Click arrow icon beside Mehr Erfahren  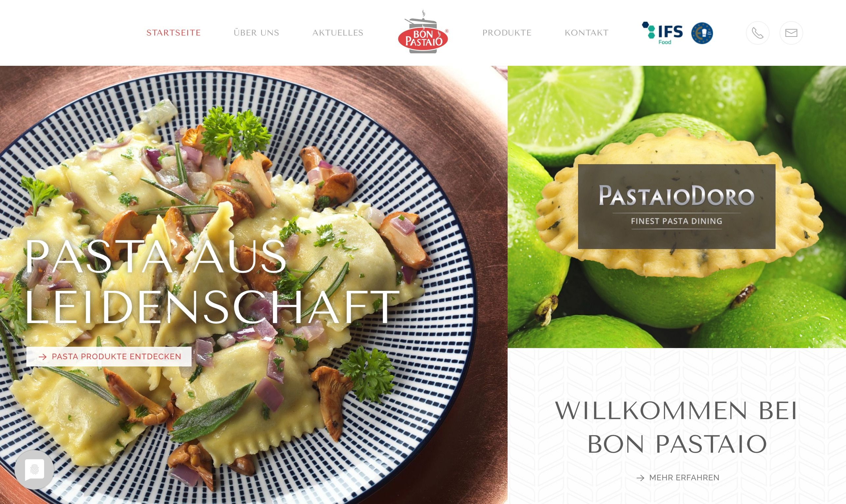tap(641, 478)
